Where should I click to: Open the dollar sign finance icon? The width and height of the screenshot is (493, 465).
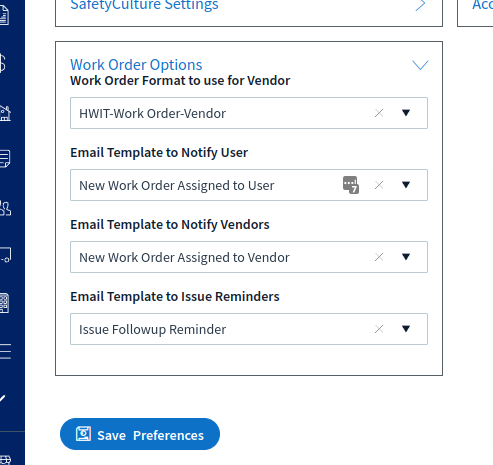(3, 63)
